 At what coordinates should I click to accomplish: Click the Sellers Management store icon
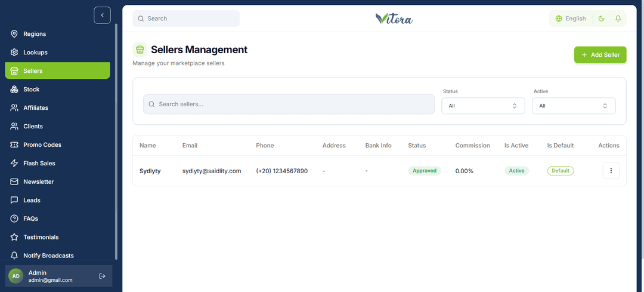(x=140, y=50)
